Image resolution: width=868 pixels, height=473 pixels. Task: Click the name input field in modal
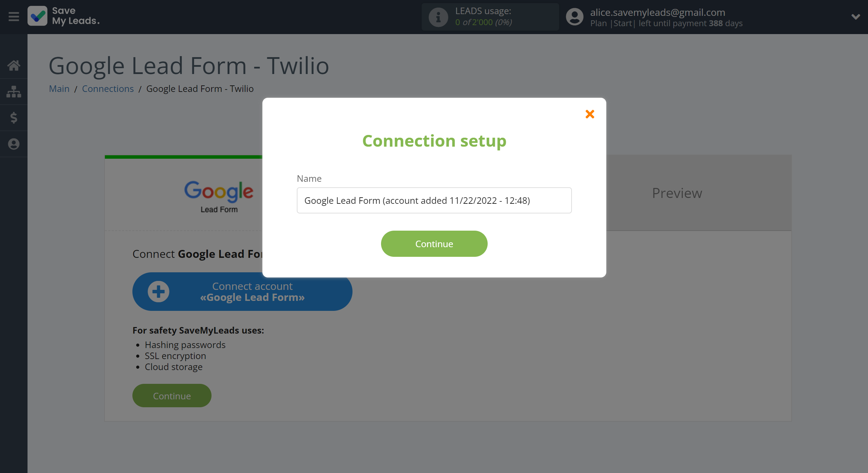coord(434,200)
